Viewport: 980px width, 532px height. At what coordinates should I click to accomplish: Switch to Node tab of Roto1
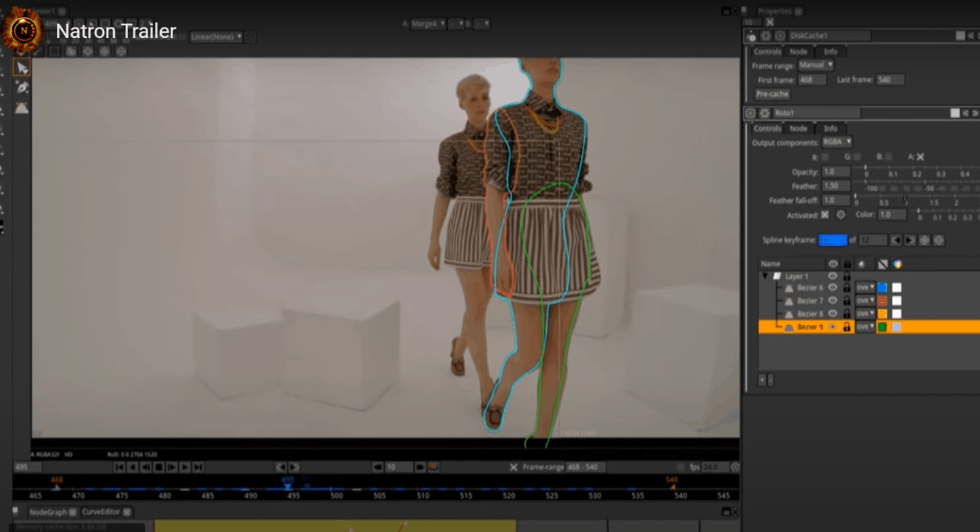click(798, 129)
